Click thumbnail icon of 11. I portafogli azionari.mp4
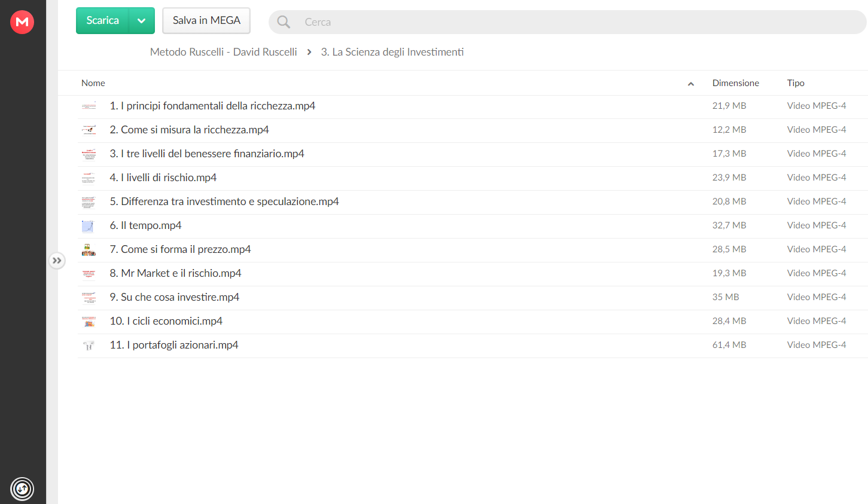The height and width of the screenshot is (504, 868). pos(89,346)
